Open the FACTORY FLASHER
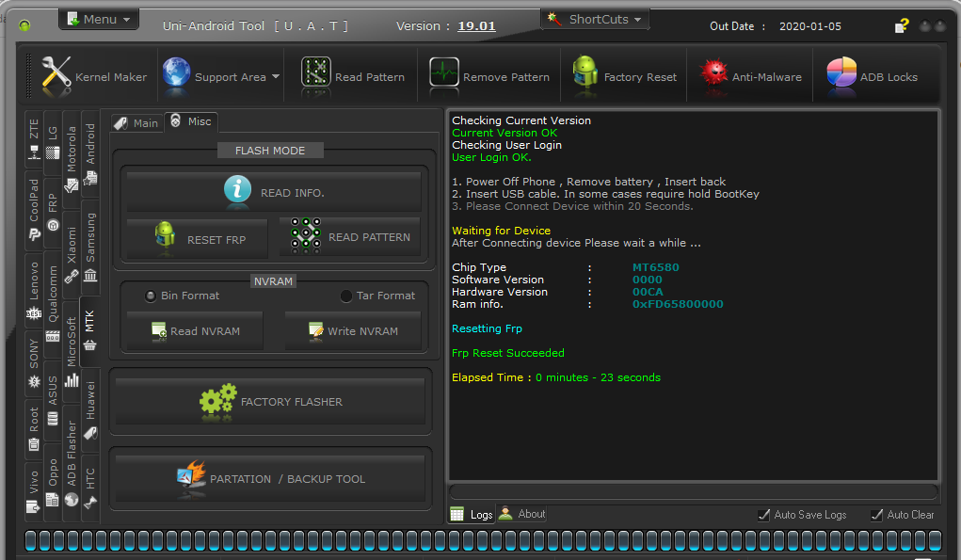 (x=270, y=401)
